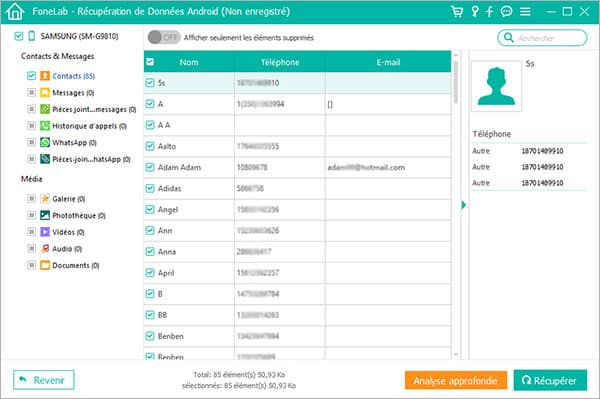Uncheck the Adam Adam row checkbox
The width and height of the screenshot is (600, 399).
[x=150, y=167]
